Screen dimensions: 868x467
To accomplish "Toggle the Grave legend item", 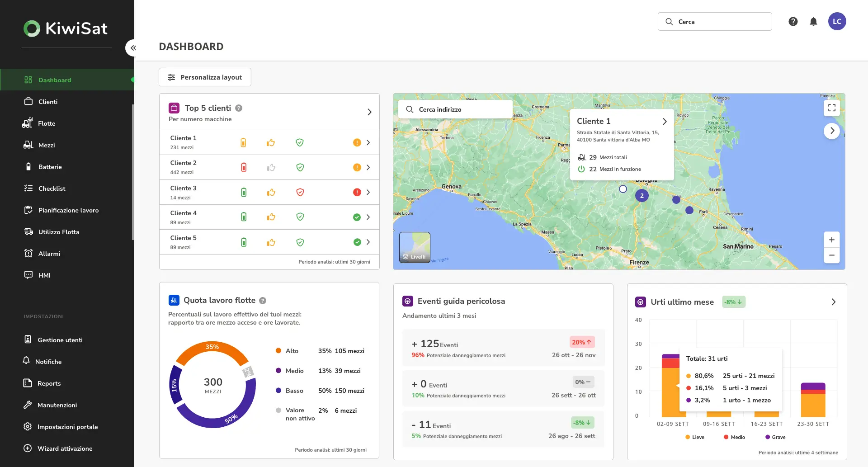I will [x=775, y=437].
